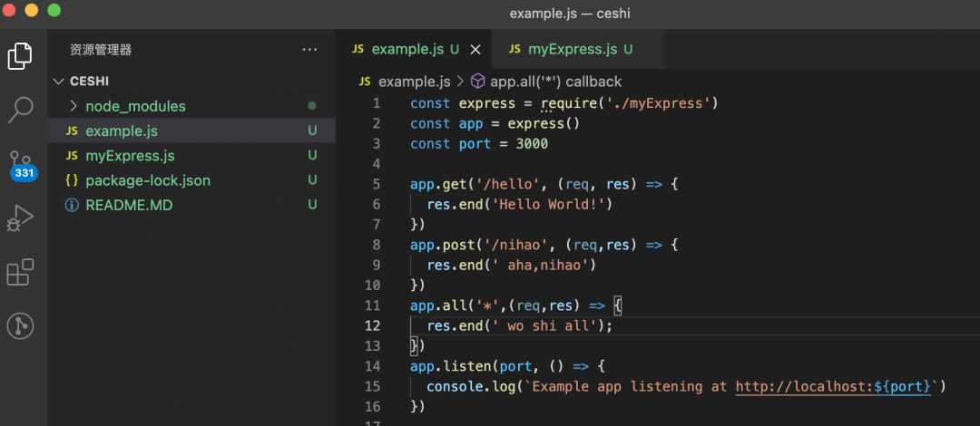Click the macOS yellow minimize button
The height and width of the screenshot is (426, 980).
tap(31, 10)
